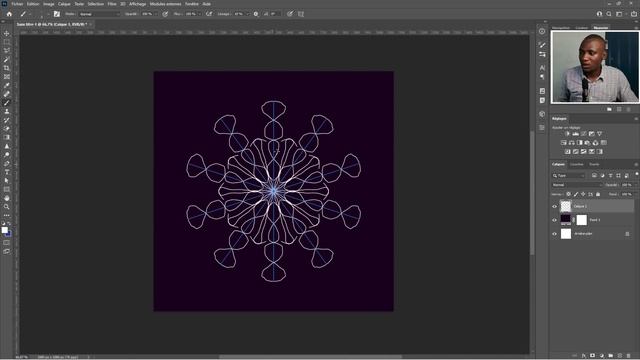The height and width of the screenshot is (360, 640).
Task: Select the Brush tool in toolbar
Action: (7, 103)
